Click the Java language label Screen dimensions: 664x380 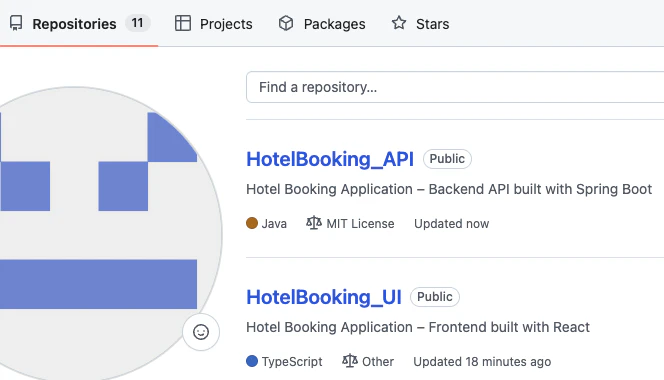pos(274,224)
